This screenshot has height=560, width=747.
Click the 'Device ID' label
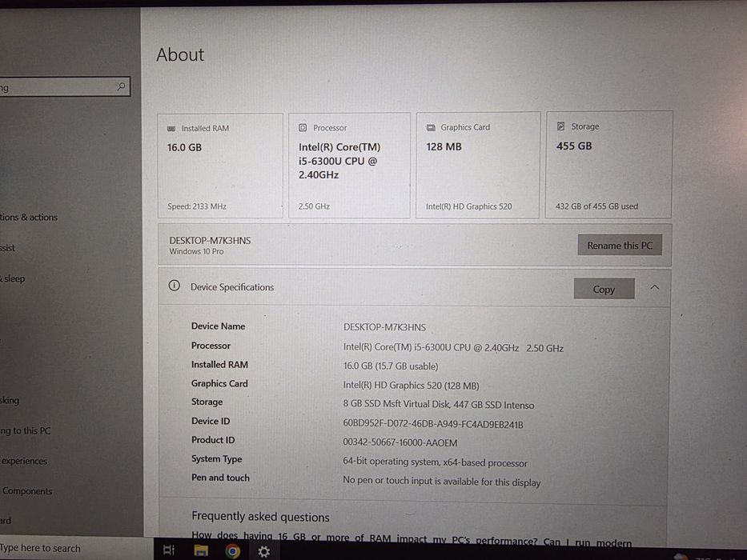tap(211, 421)
